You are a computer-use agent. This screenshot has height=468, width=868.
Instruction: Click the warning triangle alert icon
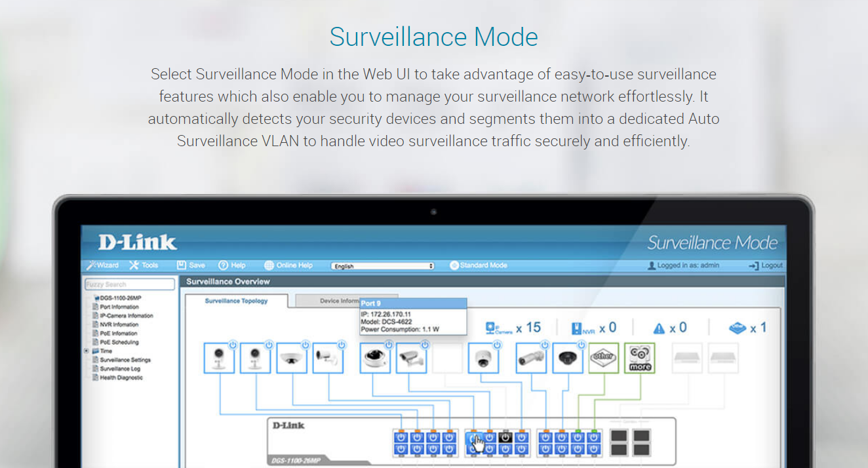[659, 328]
